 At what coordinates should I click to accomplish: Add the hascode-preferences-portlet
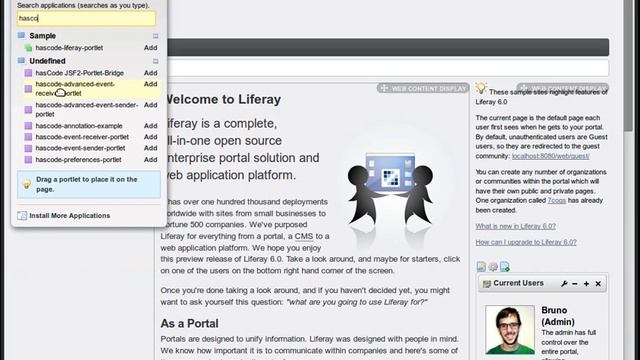pos(151,160)
